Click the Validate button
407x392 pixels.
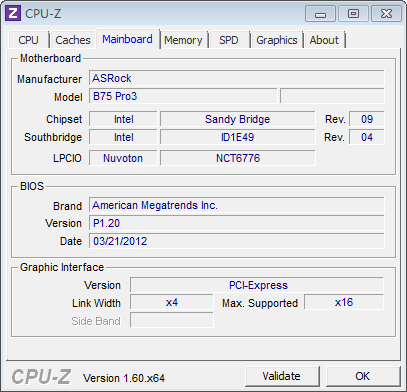[282, 376]
